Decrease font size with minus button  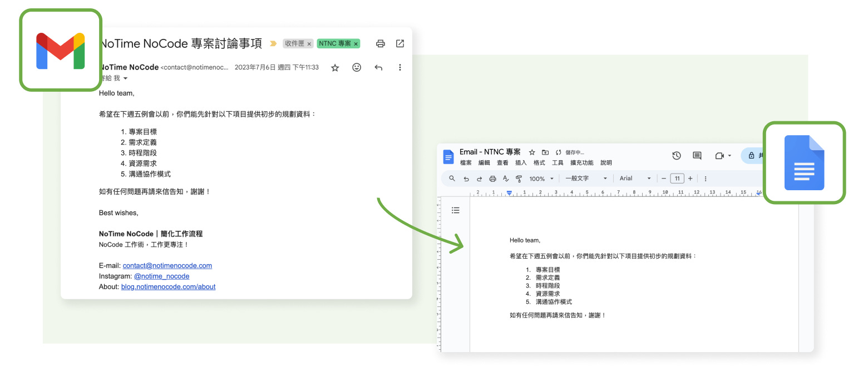(663, 179)
